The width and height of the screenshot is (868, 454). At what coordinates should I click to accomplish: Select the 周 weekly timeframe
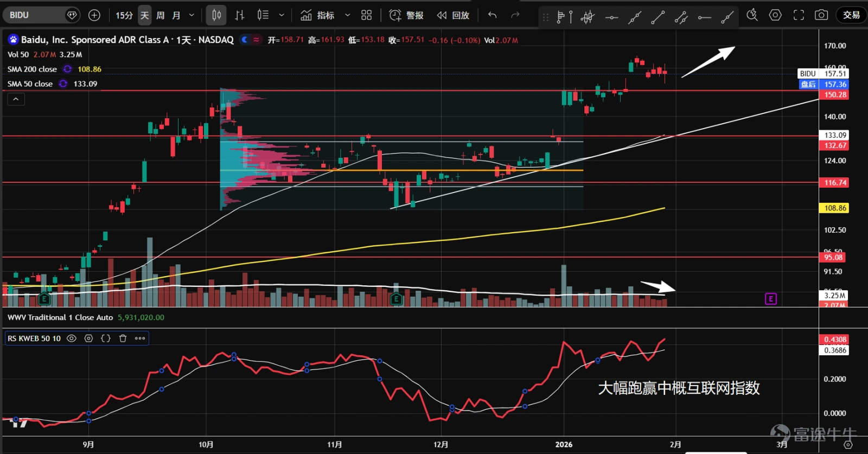[161, 15]
